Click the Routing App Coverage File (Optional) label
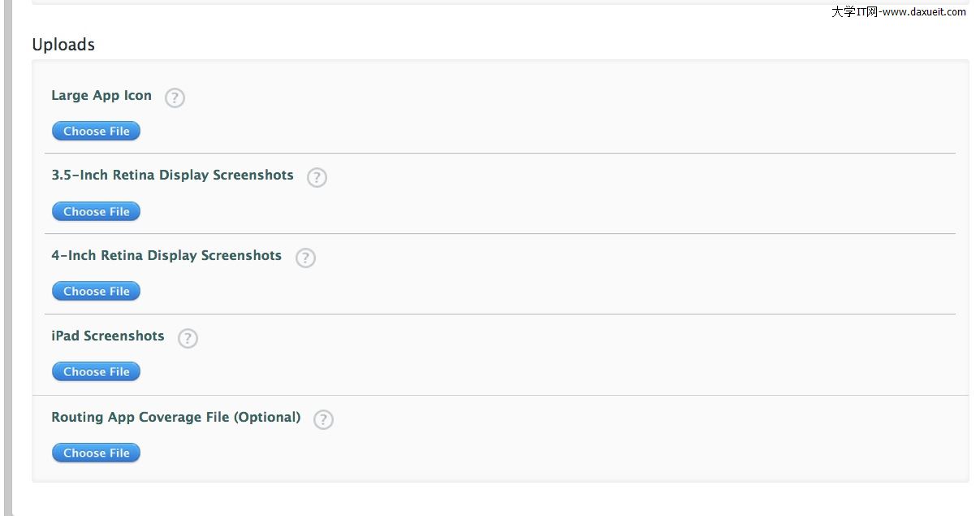Screen dimensions: 980x516 [176, 418]
